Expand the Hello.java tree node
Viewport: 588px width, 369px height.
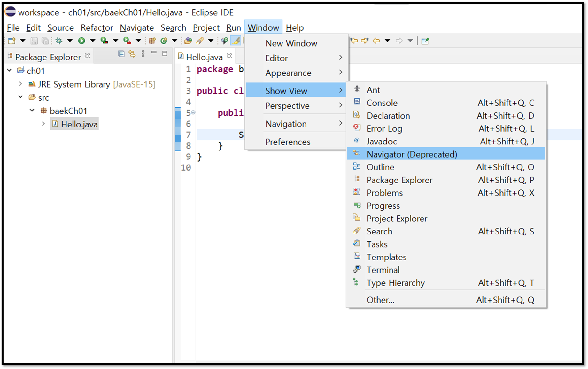43,124
